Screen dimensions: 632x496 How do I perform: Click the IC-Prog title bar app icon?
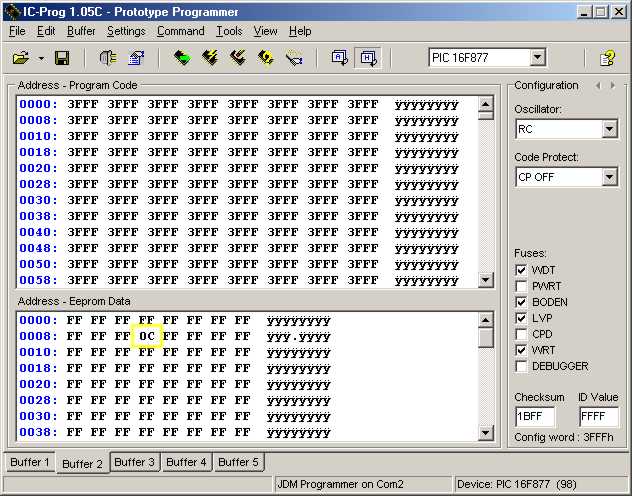(x=12, y=12)
